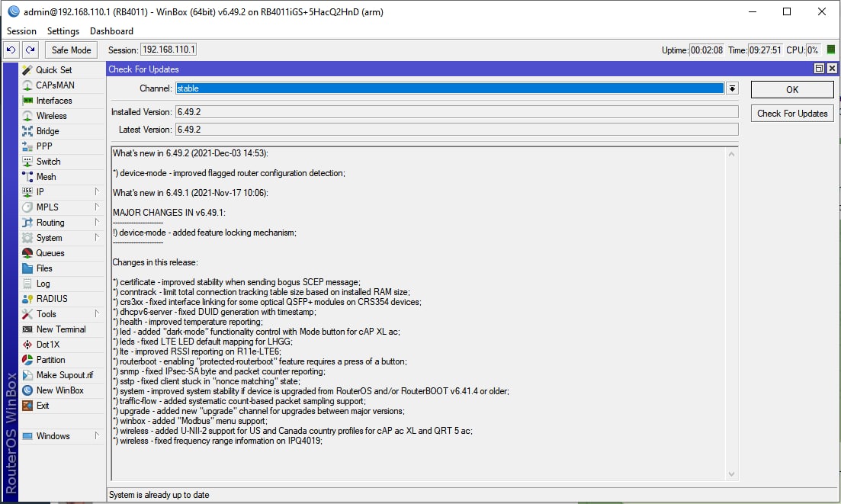Click the Uptime value 00:02:08

(706, 50)
